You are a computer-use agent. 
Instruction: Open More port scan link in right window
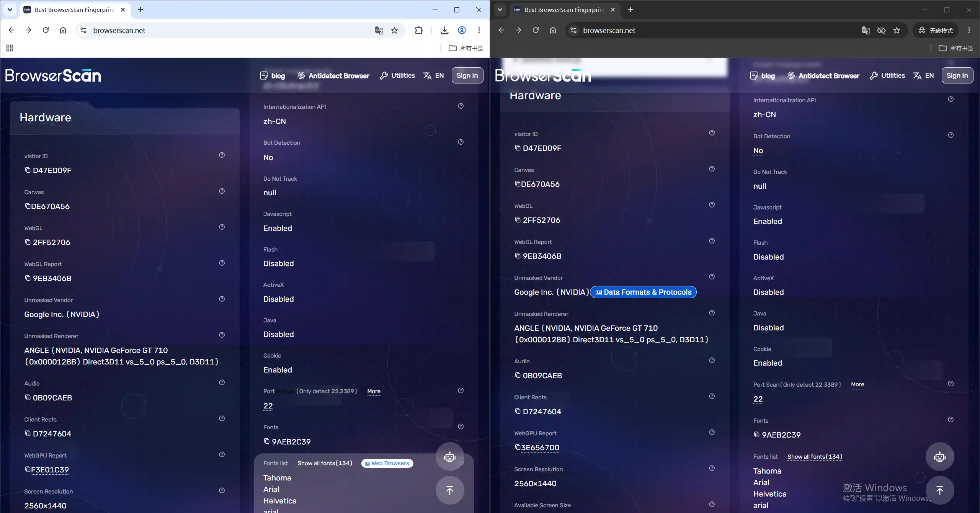coord(857,384)
